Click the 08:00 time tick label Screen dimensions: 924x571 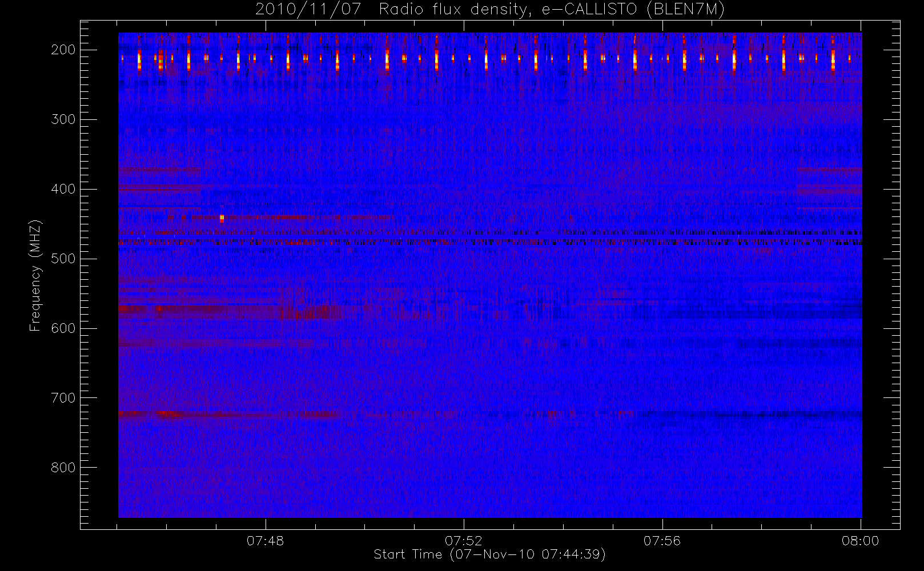(x=861, y=541)
